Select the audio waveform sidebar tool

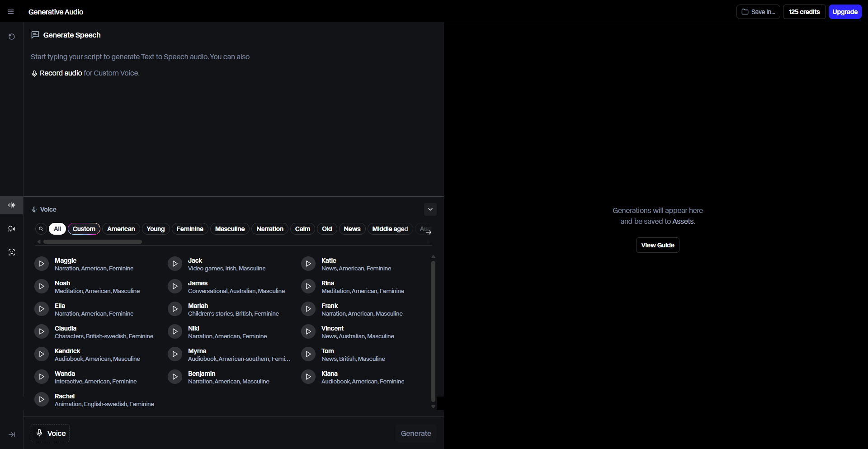[x=12, y=205]
